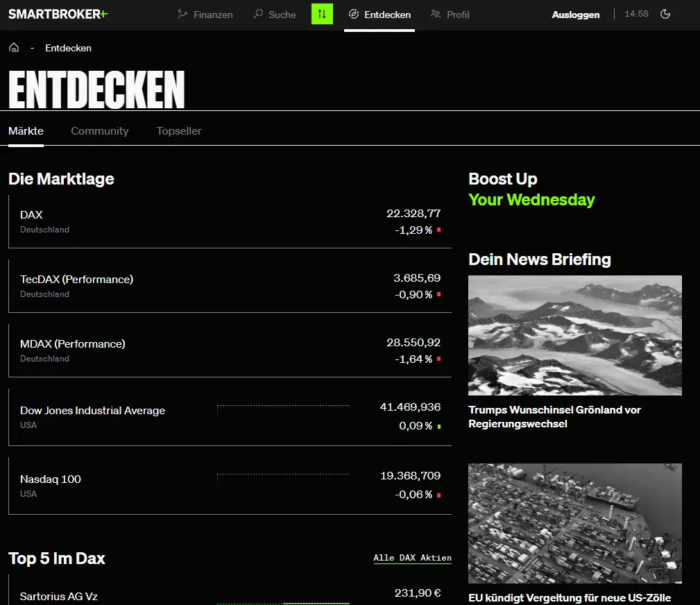
Task: Click the Suche magnifier icon
Action: [258, 15]
